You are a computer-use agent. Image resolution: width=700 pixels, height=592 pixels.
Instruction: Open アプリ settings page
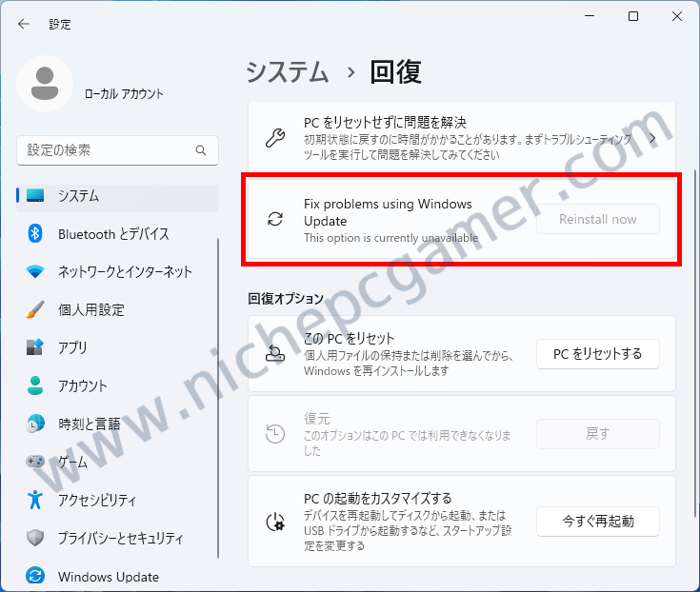click(x=118, y=347)
